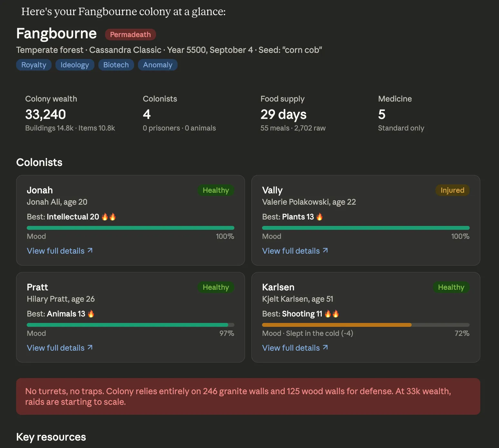Open Pratt's full details link

(x=60, y=348)
